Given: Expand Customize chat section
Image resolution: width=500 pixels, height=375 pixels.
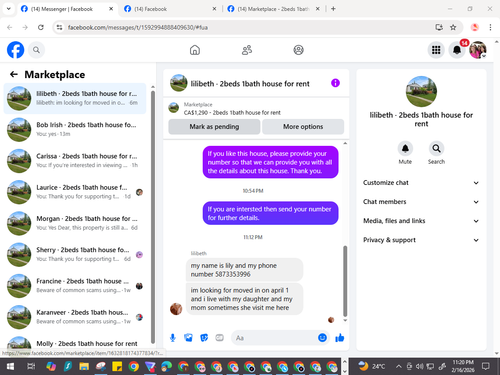Looking at the screenshot, I should click(x=421, y=183).
